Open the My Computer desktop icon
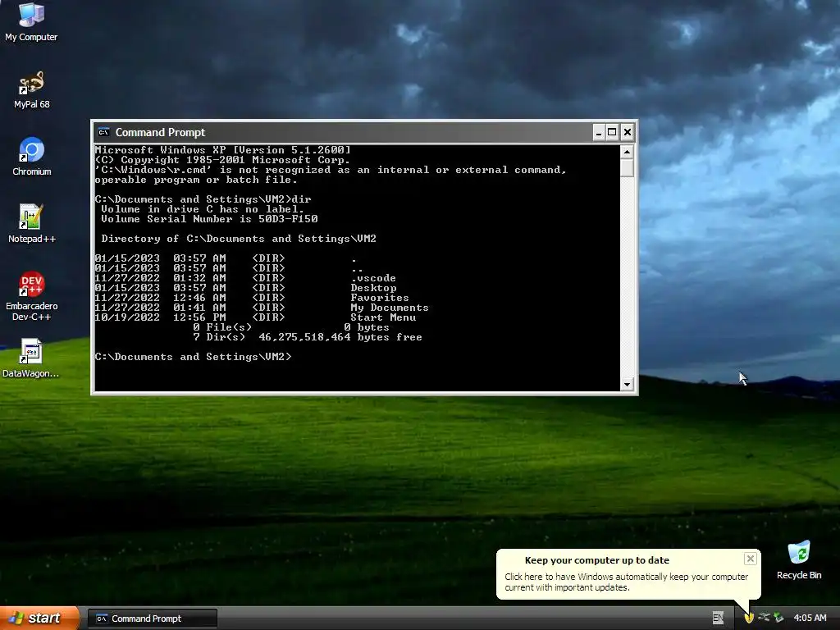 coord(31,21)
